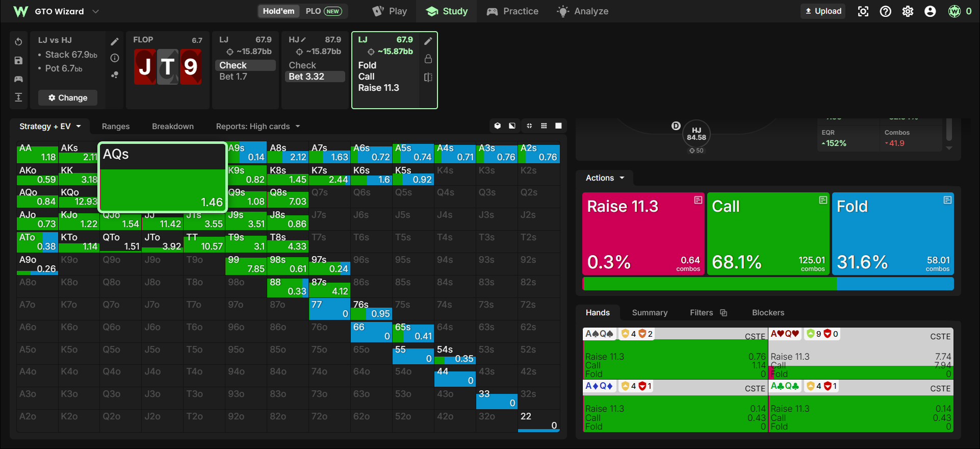Expand the Fold action card details icon

pyautogui.click(x=947, y=200)
